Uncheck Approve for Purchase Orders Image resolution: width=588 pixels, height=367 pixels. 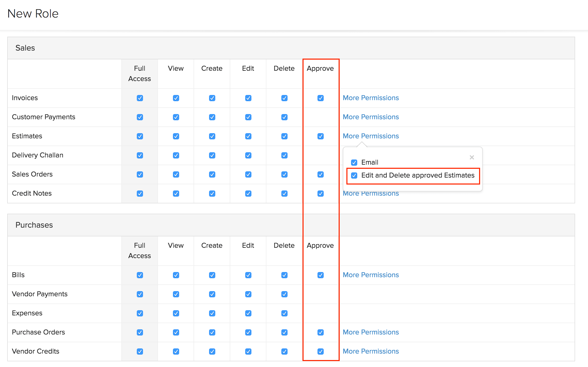[320, 332]
